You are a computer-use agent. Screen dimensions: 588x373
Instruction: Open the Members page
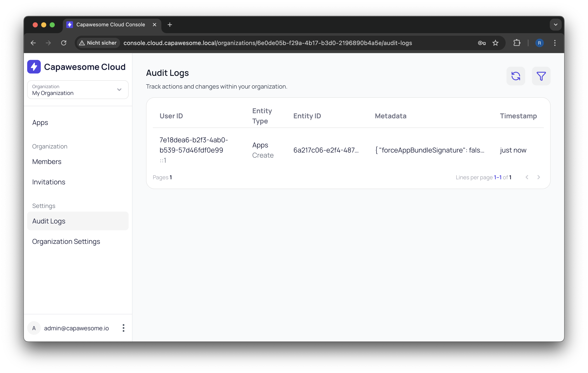point(47,161)
